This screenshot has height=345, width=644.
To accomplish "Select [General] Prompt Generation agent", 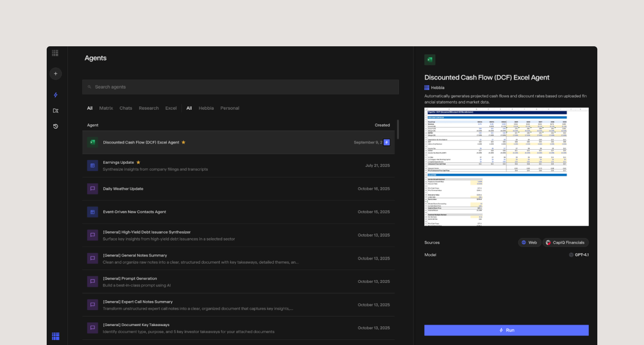I will (x=238, y=281).
